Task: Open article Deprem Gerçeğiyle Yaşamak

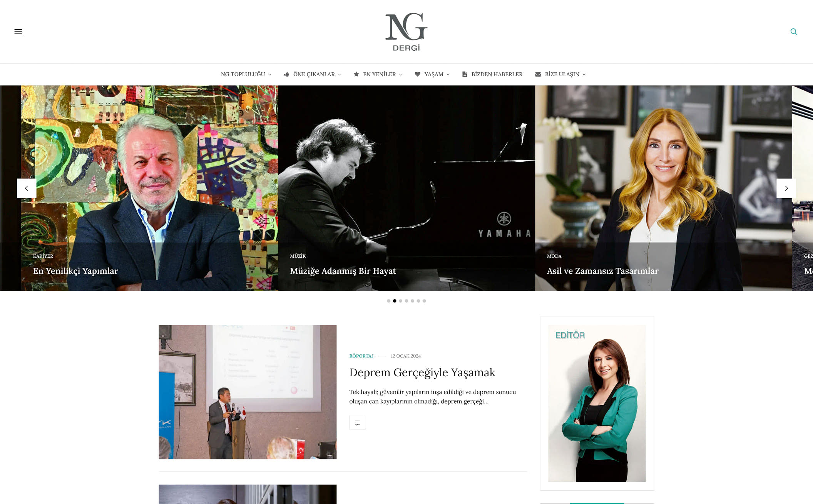Action: [x=422, y=372]
